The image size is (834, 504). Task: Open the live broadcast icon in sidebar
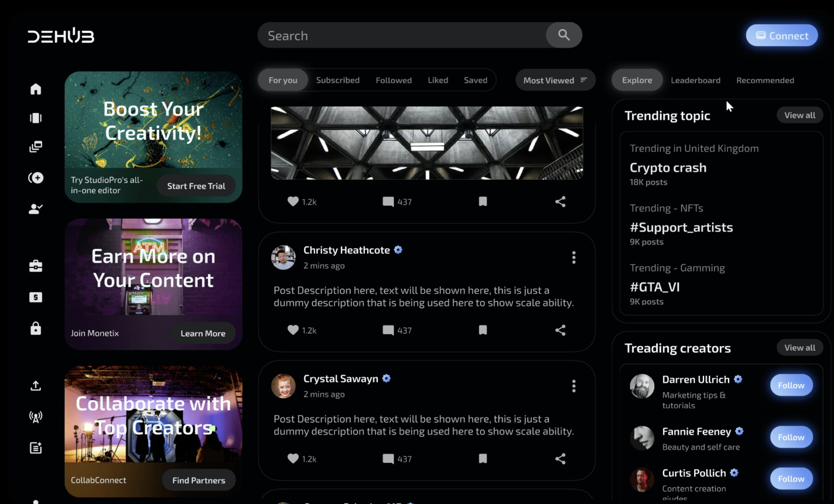coord(36,417)
